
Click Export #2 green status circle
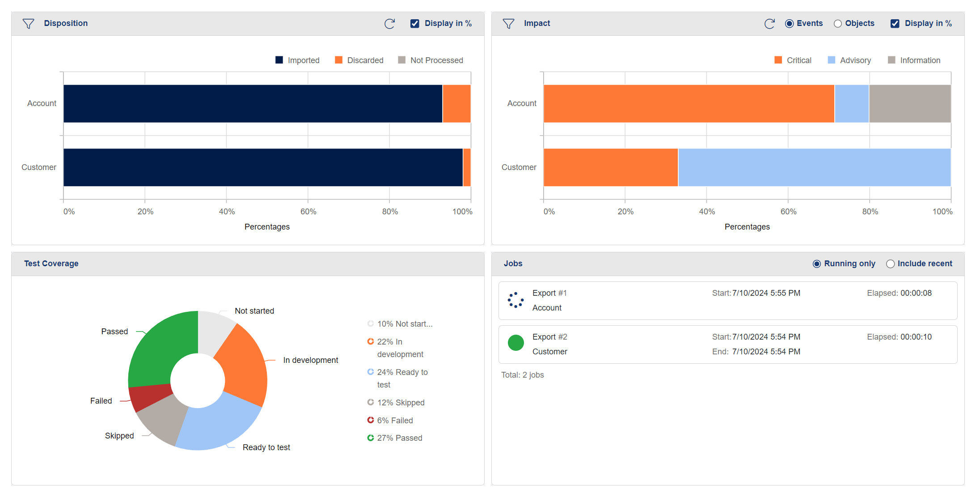coord(515,343)
